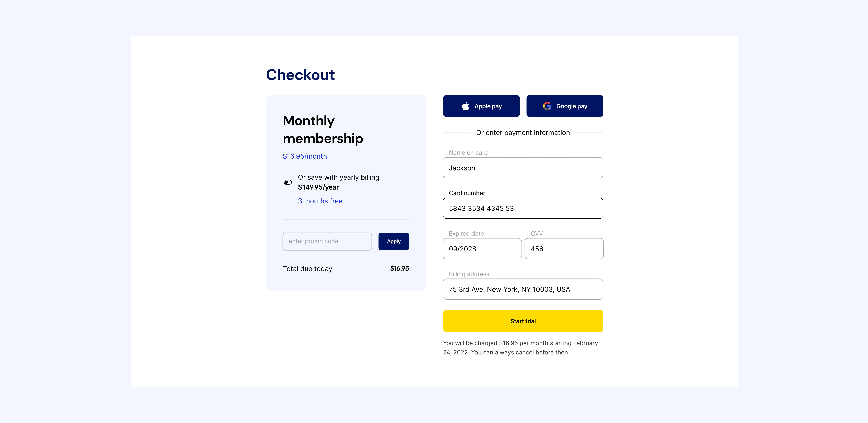Click the 3 months free link
Viewport: 868px width, 423px height.
320,201
